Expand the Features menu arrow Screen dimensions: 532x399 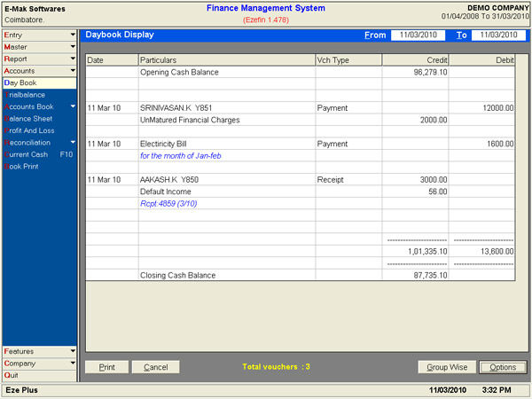click(x=73, y=351)
